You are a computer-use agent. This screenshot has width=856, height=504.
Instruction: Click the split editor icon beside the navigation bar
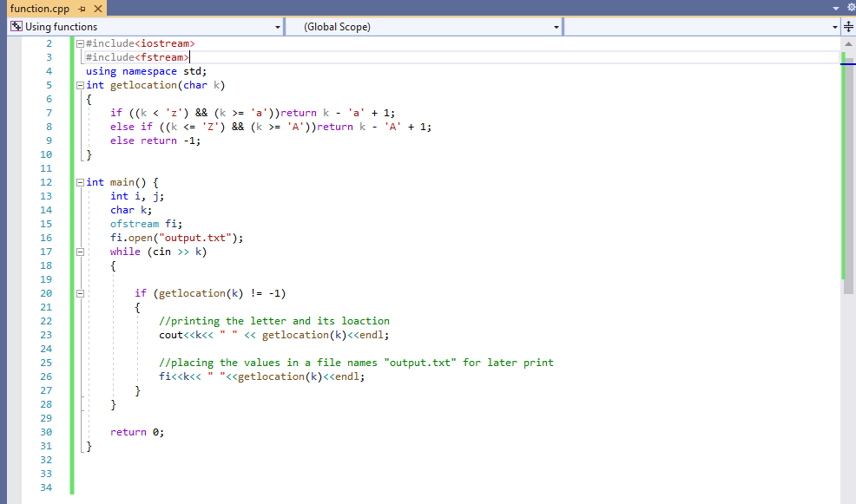(848, 27)
